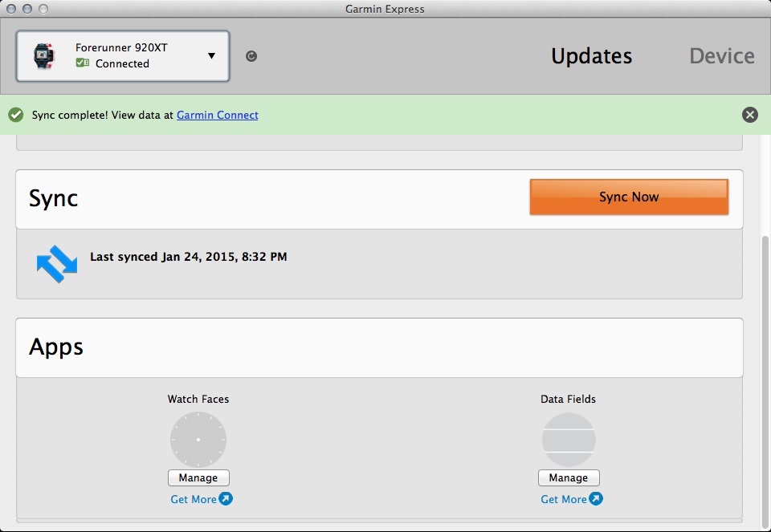Click the Forerunner 920XT watch icon

pyautogui.click(x=43, y=56)
